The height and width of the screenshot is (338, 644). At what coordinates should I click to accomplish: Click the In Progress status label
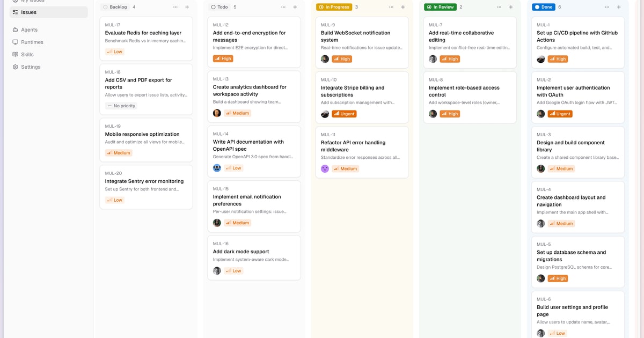(x=334, y=7)
